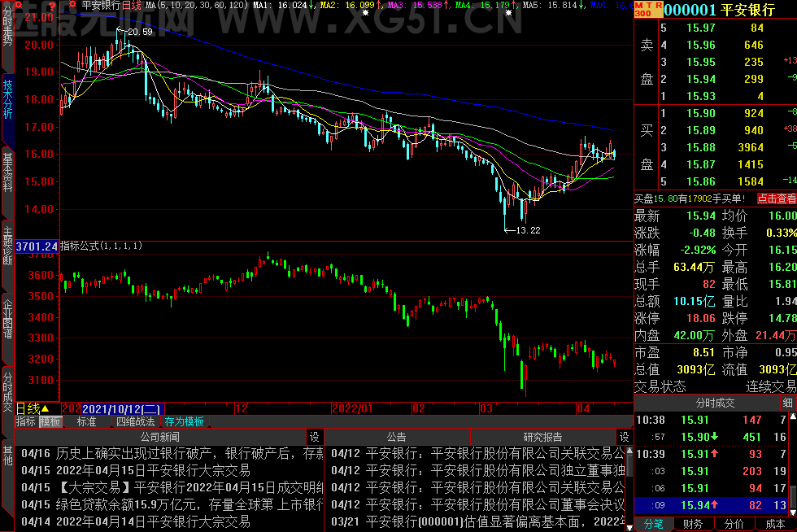The height and width of the screenshot is (532, 797).
Task: Click the 2021/10/12 date label
Action: (x=122, y=409)
